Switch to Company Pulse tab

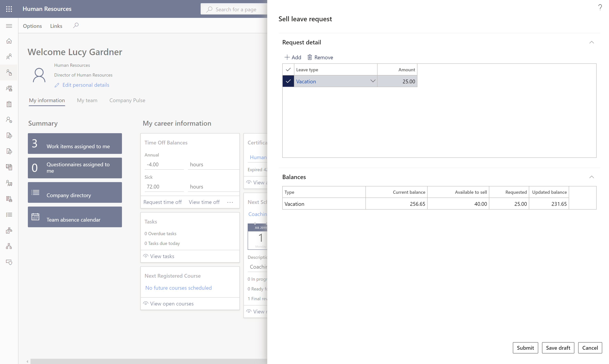coord(127,100)
